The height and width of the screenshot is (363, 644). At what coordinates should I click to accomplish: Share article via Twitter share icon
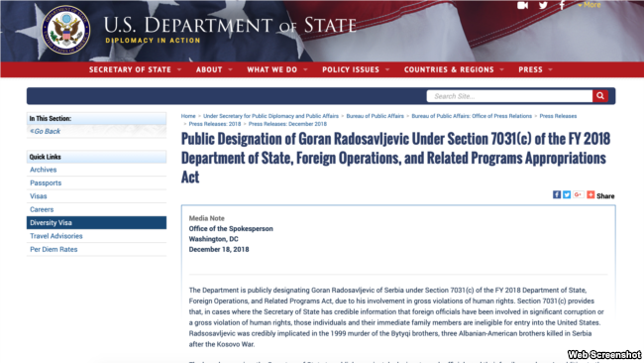[567, 194]
